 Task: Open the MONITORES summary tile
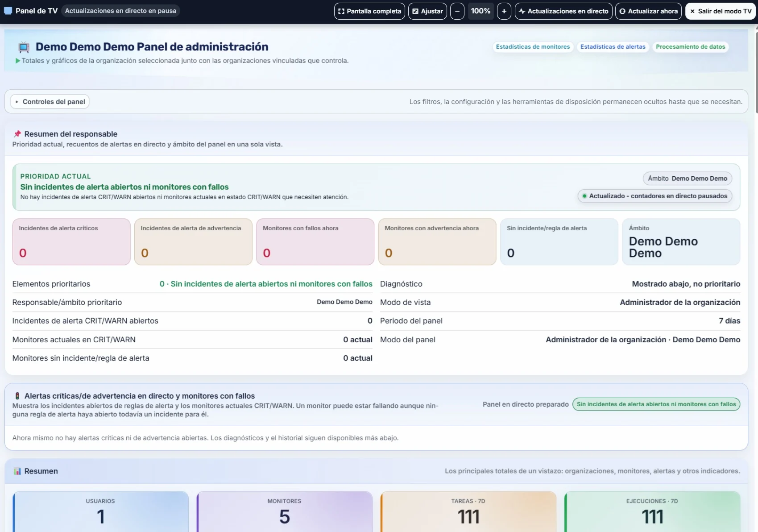[x=284, y=511]
